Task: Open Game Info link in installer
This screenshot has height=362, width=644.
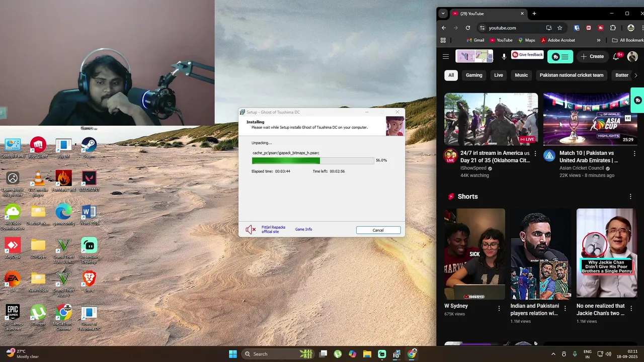Action: (x=303, y=229)
